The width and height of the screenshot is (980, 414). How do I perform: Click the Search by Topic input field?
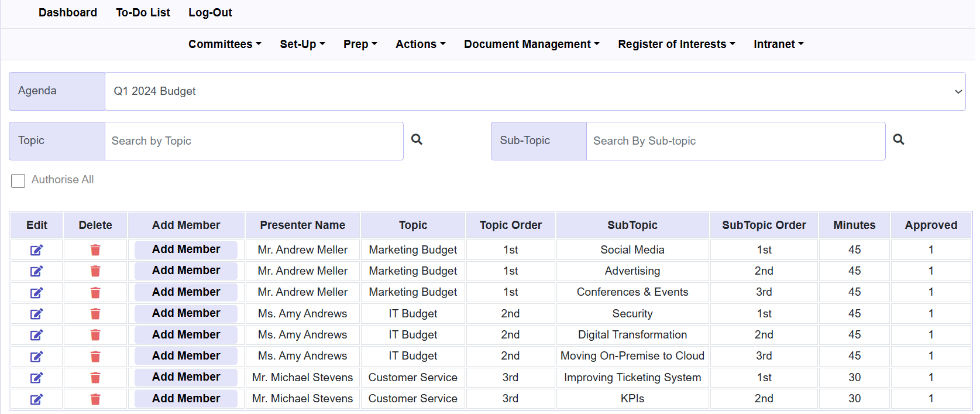[x=253, y=141]
